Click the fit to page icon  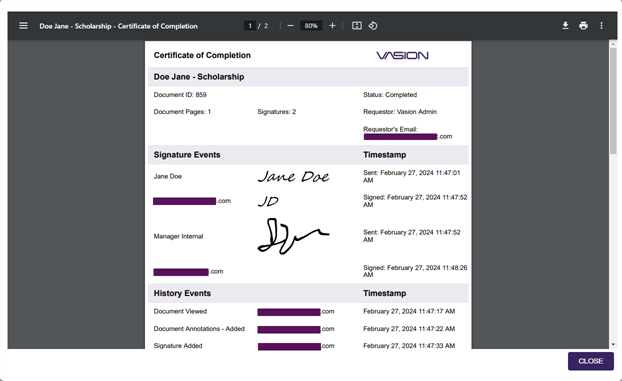(x=357, y=26)
